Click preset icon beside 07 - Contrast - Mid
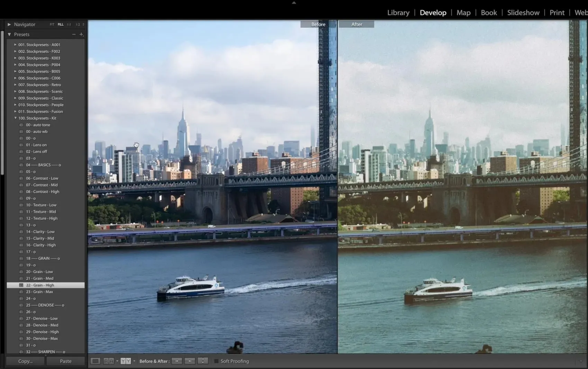This screenshot has width=588, height=369. [x=21, y=185]
